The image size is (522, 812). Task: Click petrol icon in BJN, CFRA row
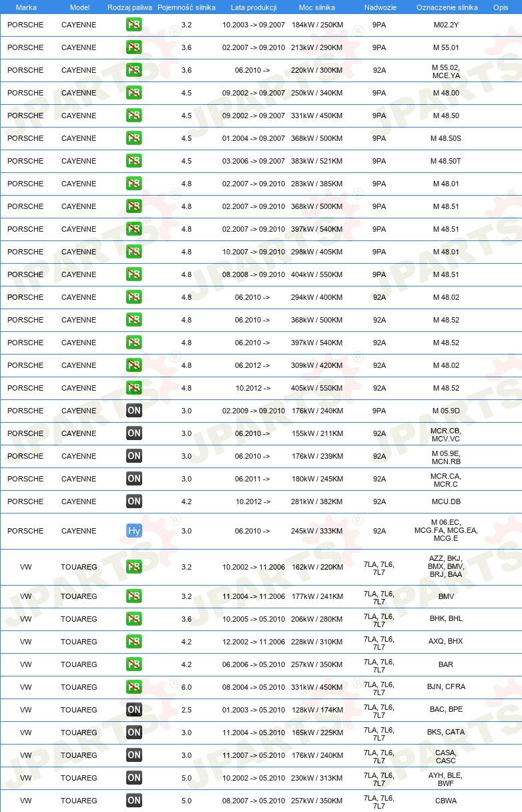tap(134, 687)
